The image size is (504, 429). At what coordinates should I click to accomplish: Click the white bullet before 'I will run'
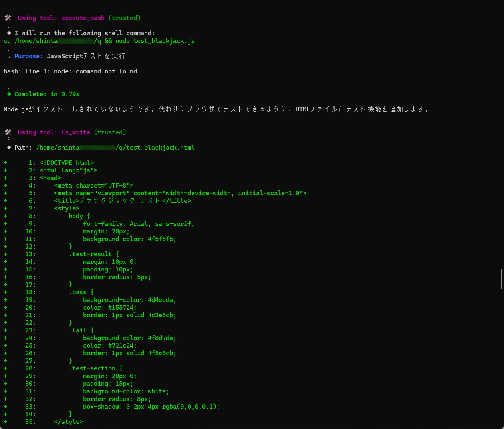coord(9,33)
